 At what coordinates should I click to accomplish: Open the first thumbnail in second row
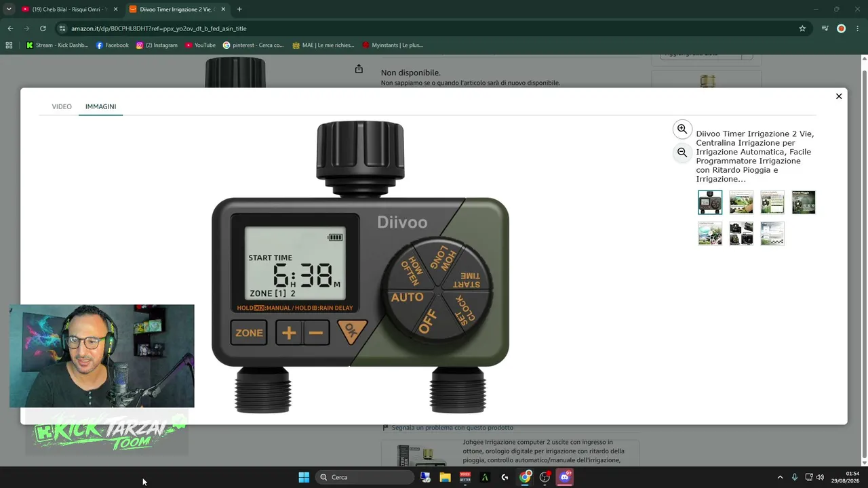[x=710, y=233]
